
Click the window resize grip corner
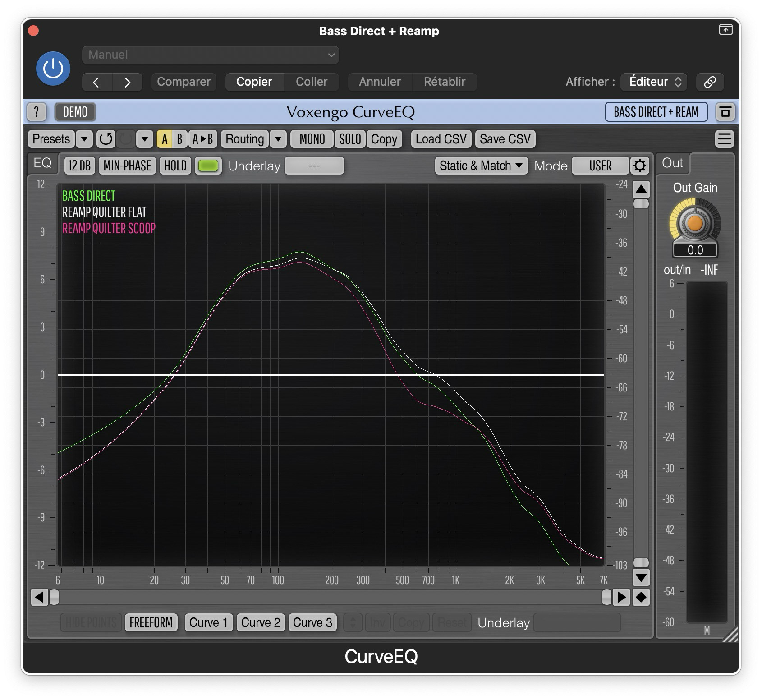[731, 634]
